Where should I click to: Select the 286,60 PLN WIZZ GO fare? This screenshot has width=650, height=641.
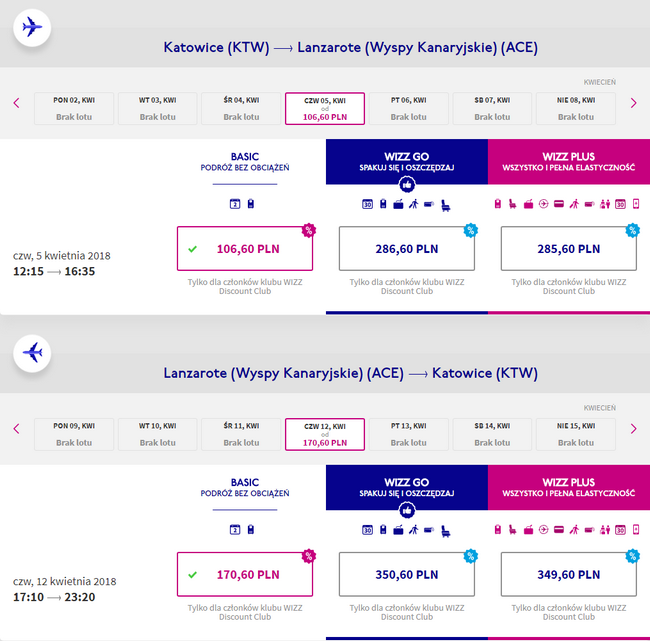pos(406,249)
